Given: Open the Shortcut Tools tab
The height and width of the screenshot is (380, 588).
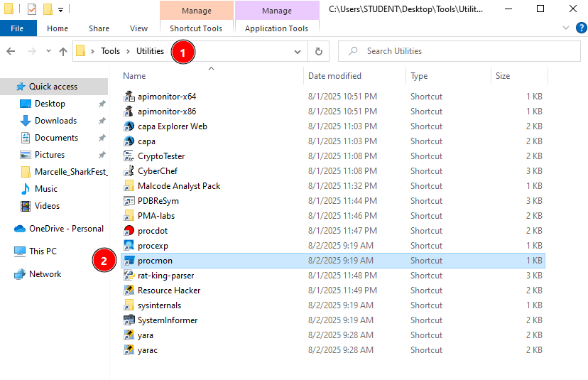Looking at the screenshot, I should 196,28.
